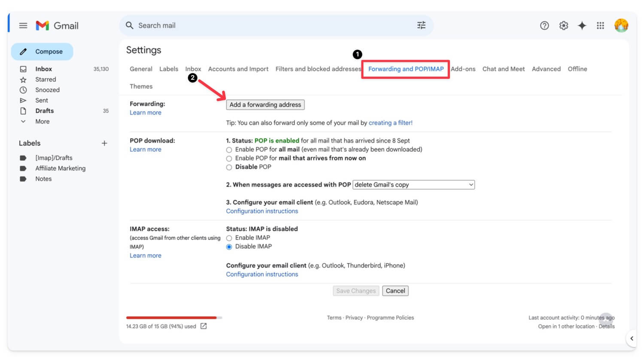Switch to the Accounts and Import tab

[238, 69]
